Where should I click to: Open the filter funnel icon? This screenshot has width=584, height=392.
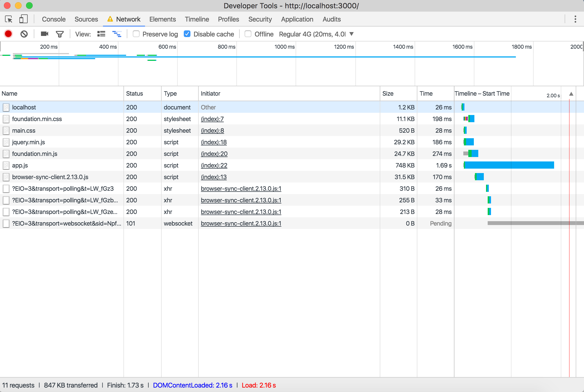[x=60, y=34]
